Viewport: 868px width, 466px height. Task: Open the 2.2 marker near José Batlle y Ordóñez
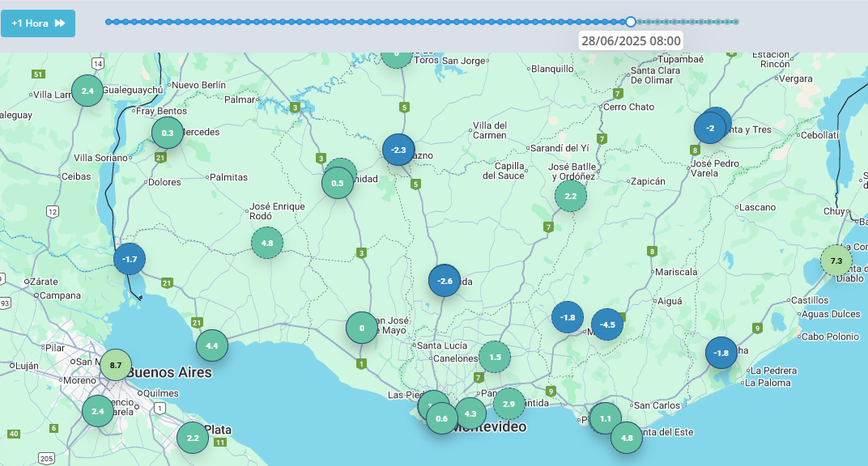(571, 196)
